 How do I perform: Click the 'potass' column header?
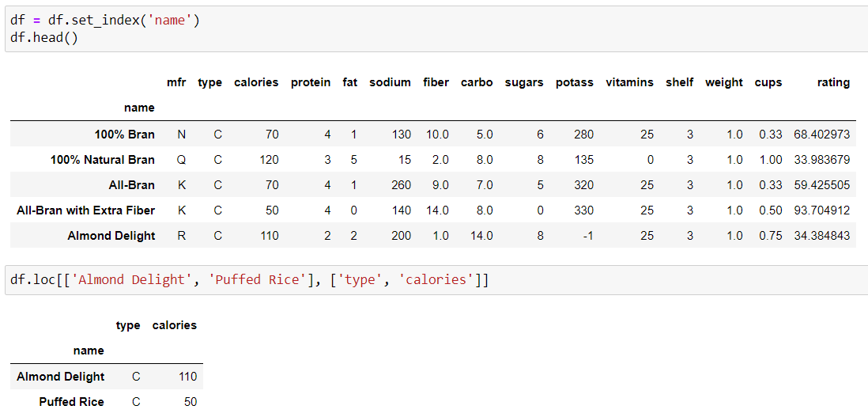click(x=575, y=83)
